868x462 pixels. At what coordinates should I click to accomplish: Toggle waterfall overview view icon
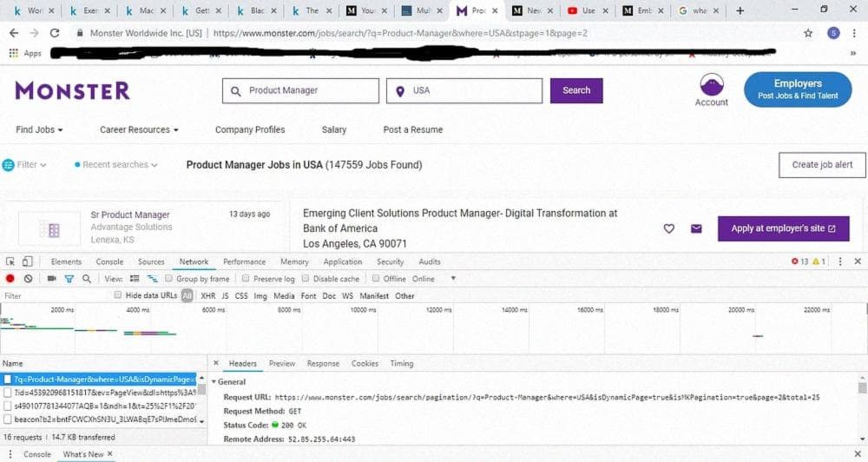pyautogui.click(x=152, y=279)
